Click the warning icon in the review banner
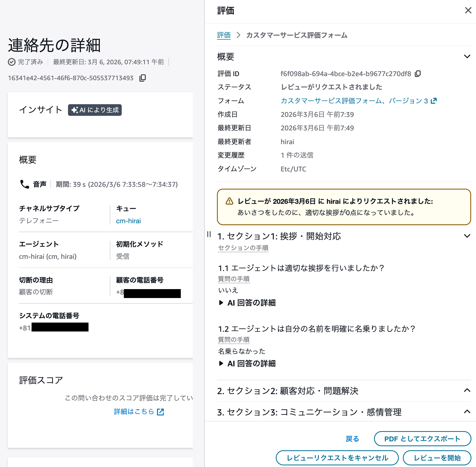The width and height of the screenshot is (476, 467). 229,201
